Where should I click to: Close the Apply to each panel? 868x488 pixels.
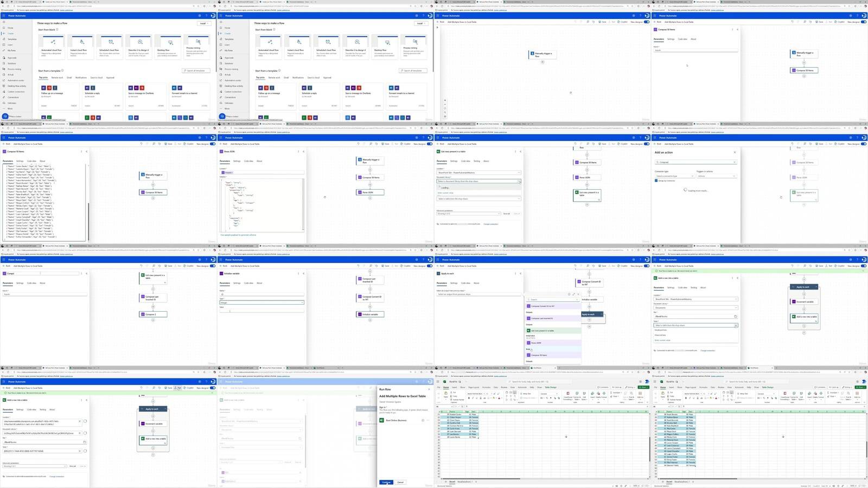pos(520,273)
